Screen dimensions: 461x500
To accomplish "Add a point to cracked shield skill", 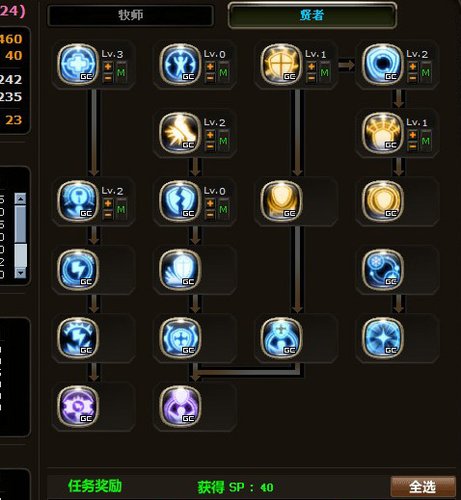I will [210, 203].
